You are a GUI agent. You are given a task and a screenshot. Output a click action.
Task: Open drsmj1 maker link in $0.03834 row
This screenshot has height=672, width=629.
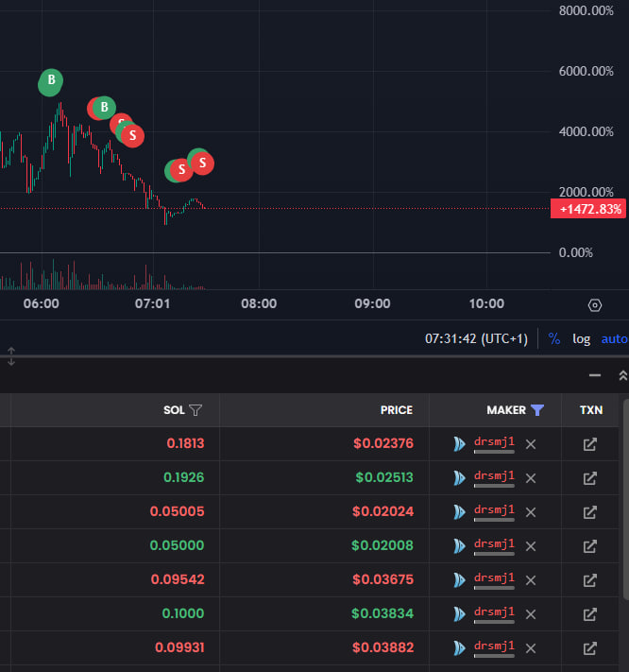pyautogui.click(x=494, y=612)
